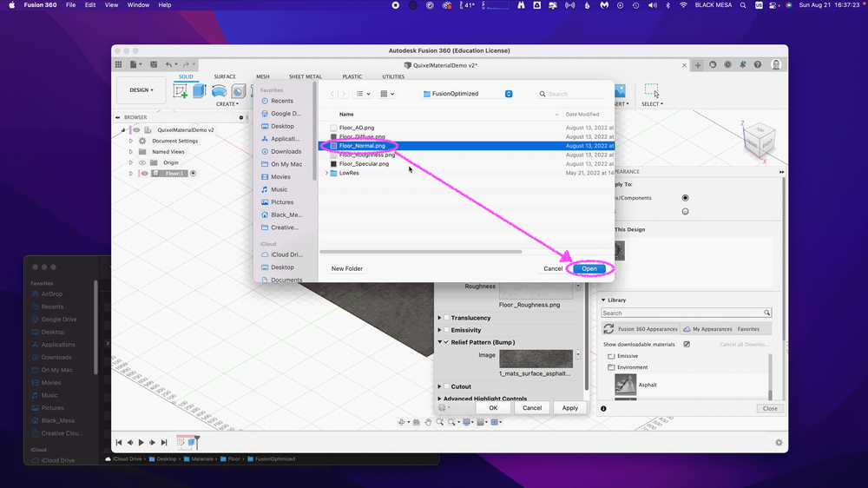
Task: Enable the Emissivity checkbox
Action: [447, 330]
